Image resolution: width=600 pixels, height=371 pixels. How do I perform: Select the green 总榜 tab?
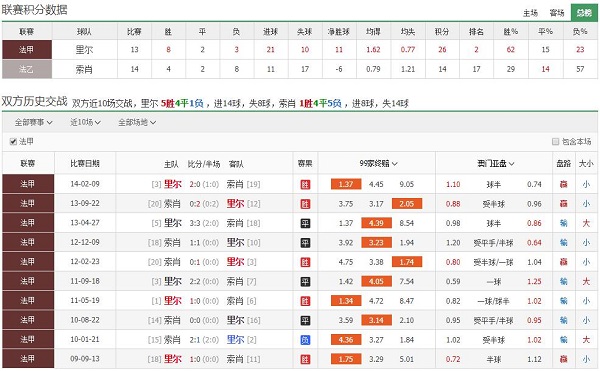(x=584, y=13)
